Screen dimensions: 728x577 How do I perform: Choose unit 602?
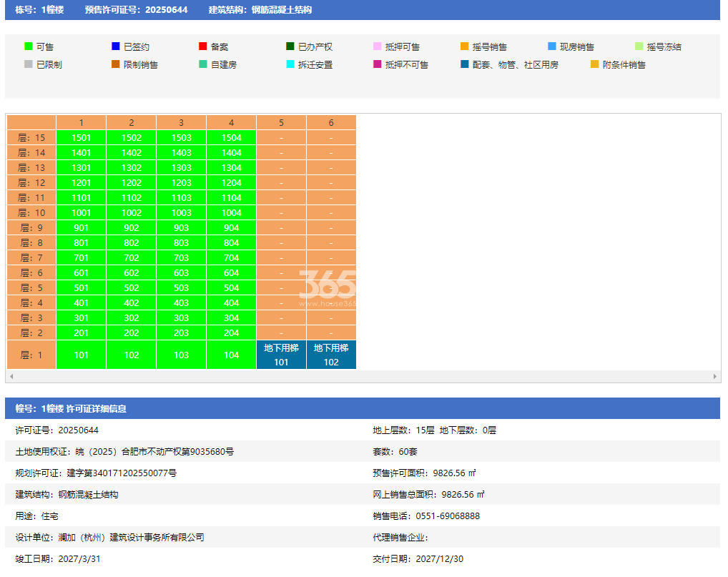coord(132,272)
